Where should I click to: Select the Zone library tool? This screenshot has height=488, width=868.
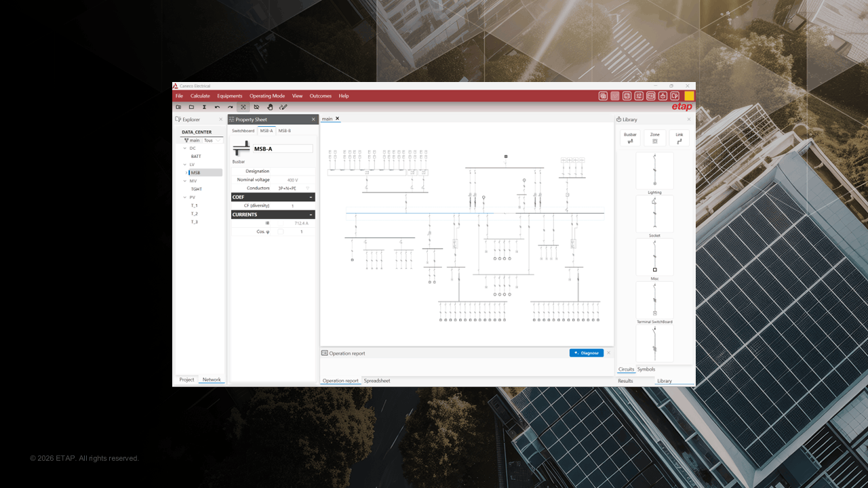click(x=655, y=138)
